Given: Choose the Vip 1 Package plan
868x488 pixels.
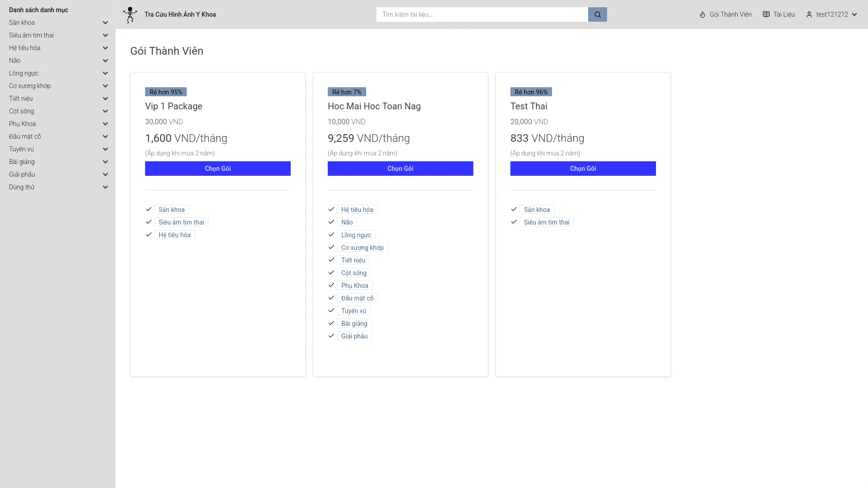Looking at the screenshot, I should coord(217,169).
